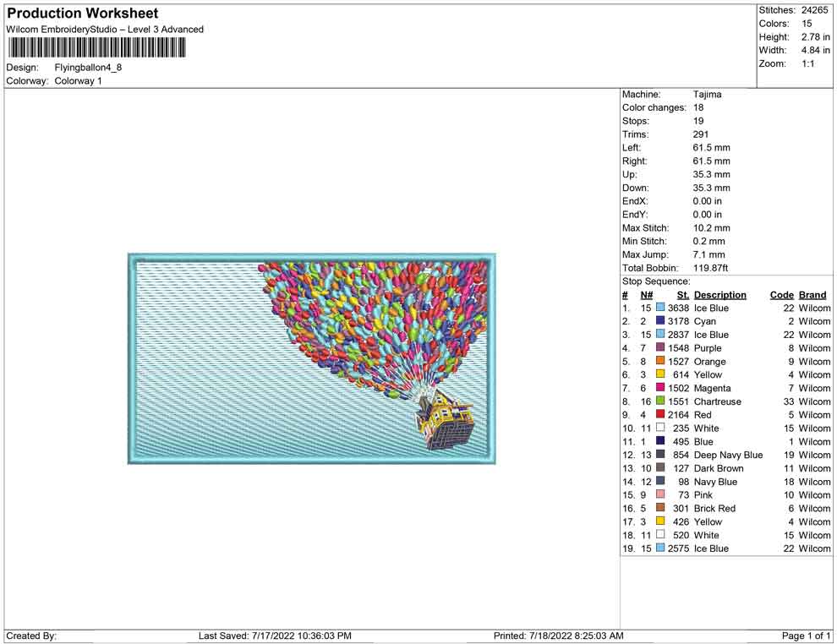Click the Max Jump value 7.1 mm
The image size is (837, 644).
coord(708,254)
